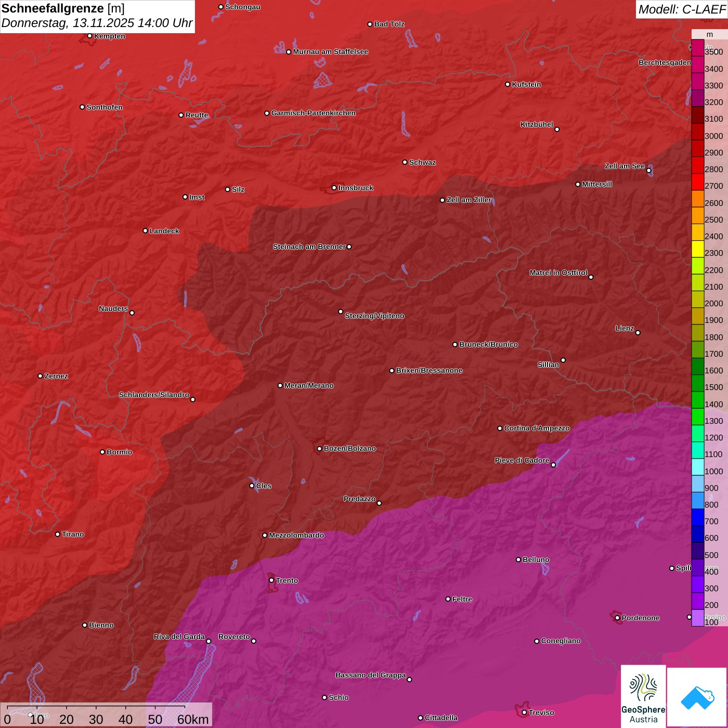Select the Lienz map marker
Viewport: 728px width, 728px height.
click(x=638, y=333)
